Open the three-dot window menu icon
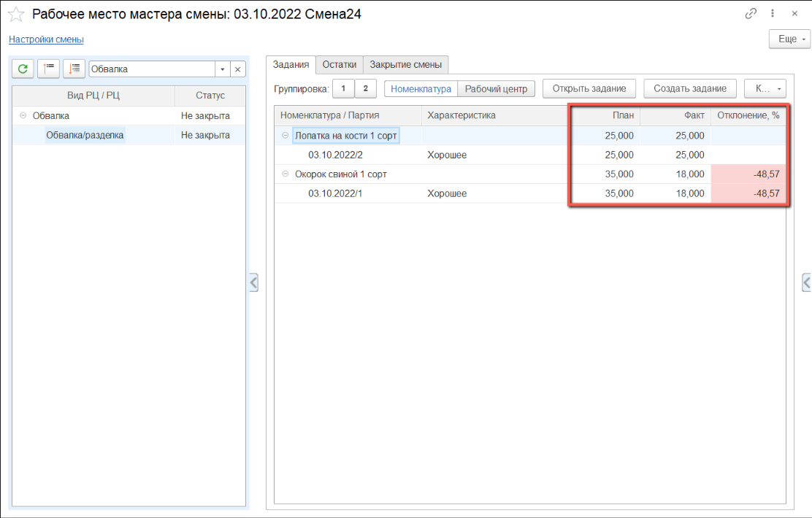 click(x=773, y=14)
